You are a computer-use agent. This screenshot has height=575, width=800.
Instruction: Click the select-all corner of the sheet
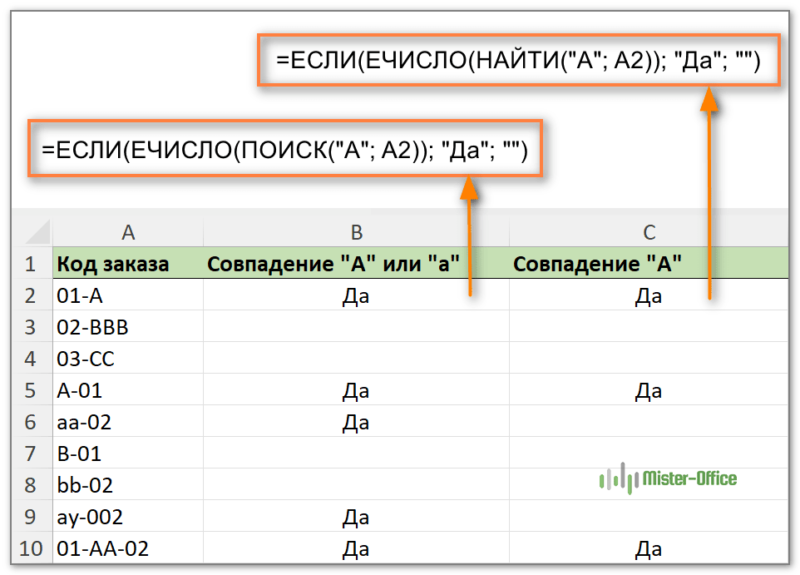(x=30, y=233)
